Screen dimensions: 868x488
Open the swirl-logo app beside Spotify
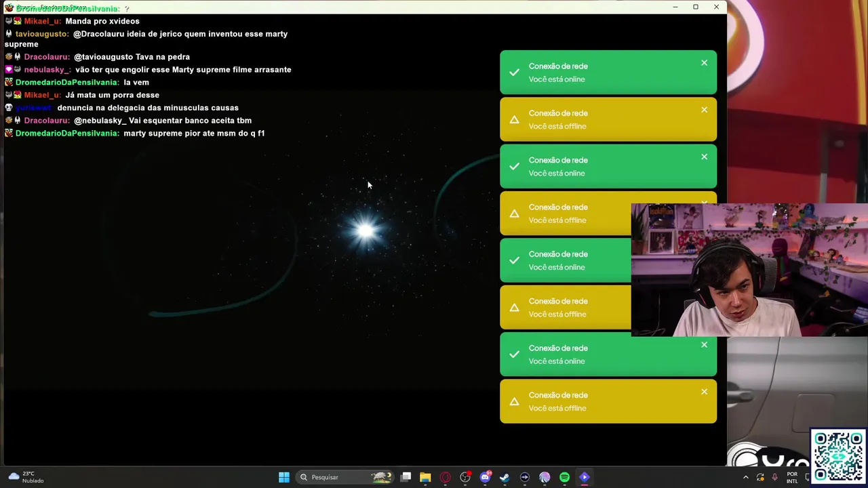[x=545, y=477]
